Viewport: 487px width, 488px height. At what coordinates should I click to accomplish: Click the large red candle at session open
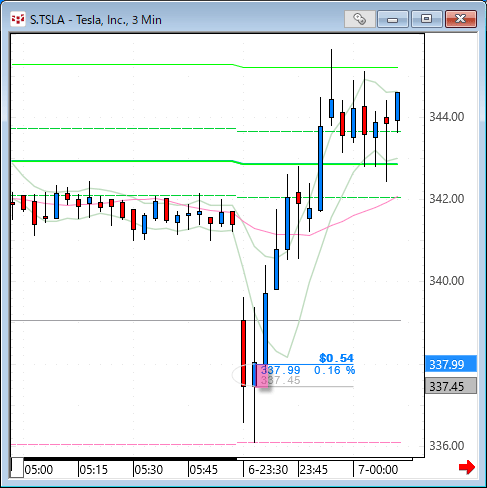pyautogui.click(x=244, y=353)
